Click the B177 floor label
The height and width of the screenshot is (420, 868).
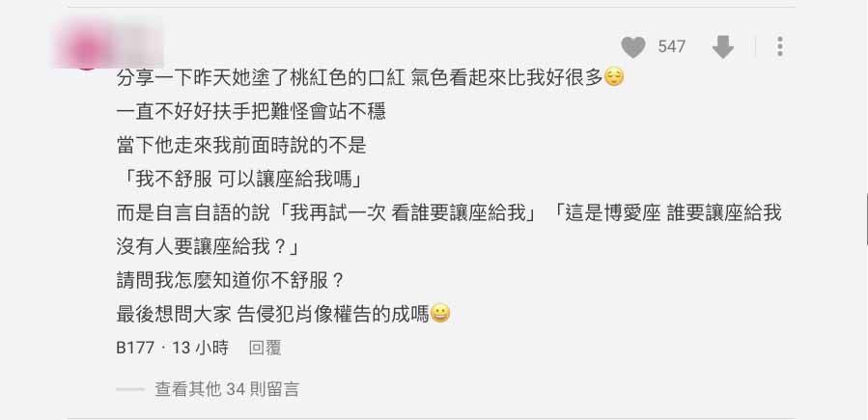(x=135, y=348)
